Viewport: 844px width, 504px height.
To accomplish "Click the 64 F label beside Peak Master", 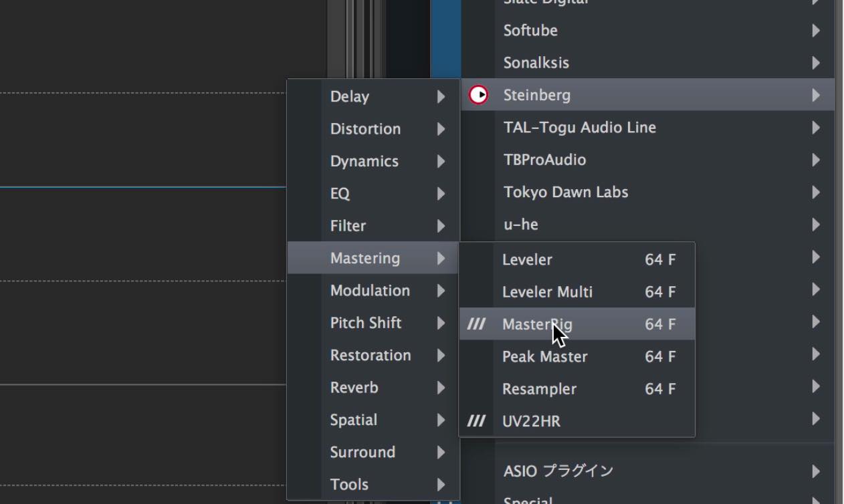I will click(660, 356).
